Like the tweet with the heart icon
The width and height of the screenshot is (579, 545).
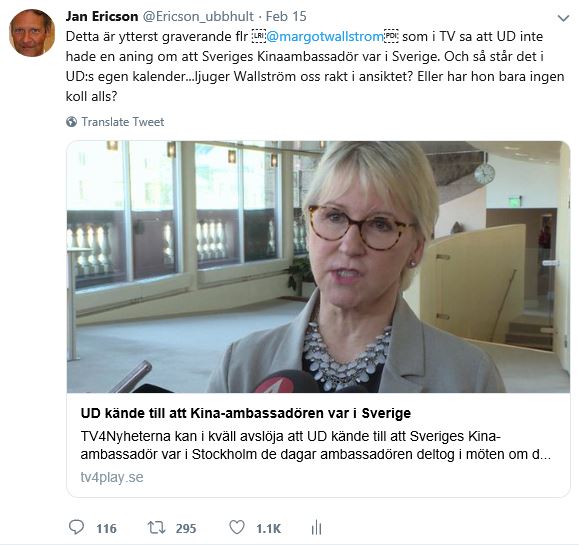pyautogui.click(x=237, y=527)
